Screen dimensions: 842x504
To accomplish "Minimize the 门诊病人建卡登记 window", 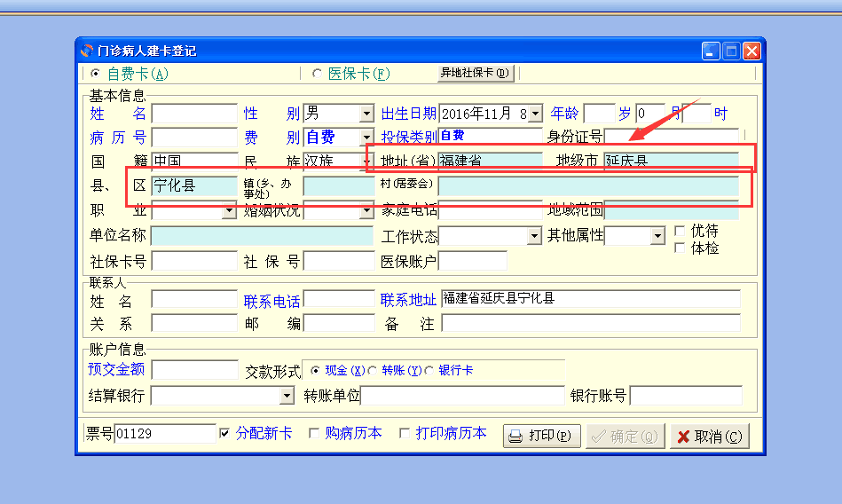I will (x=711, y=51).
